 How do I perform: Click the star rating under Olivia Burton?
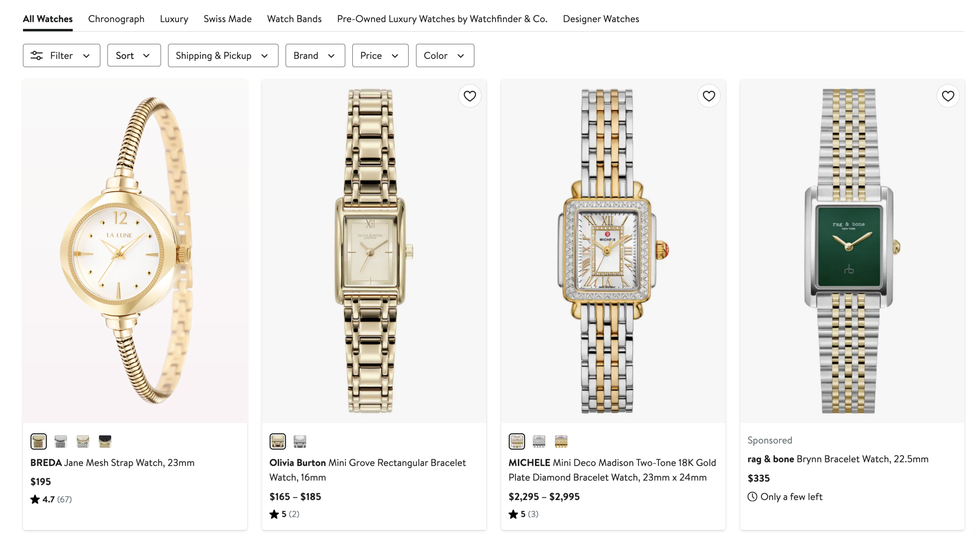274,514
